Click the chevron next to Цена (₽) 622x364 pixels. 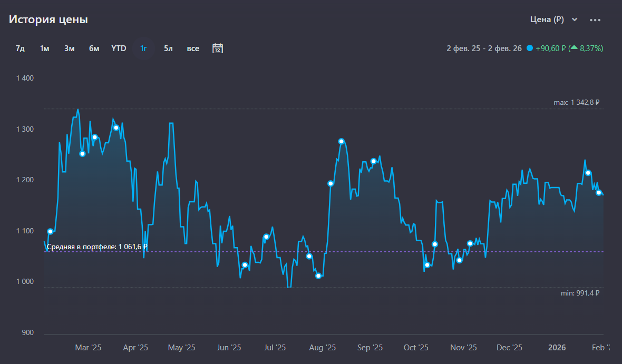[575, 20]
